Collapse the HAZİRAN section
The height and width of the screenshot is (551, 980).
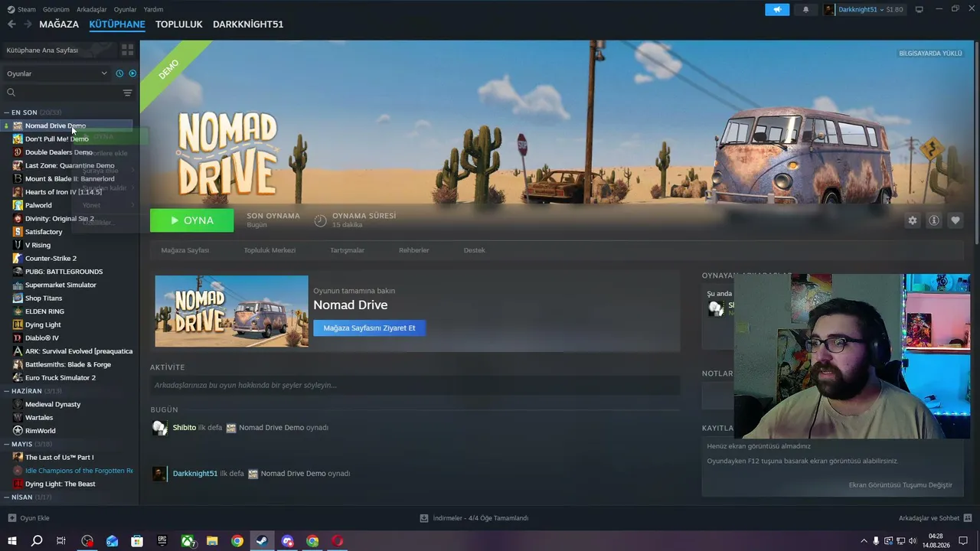pyautogui.click(x=7, y=391)
